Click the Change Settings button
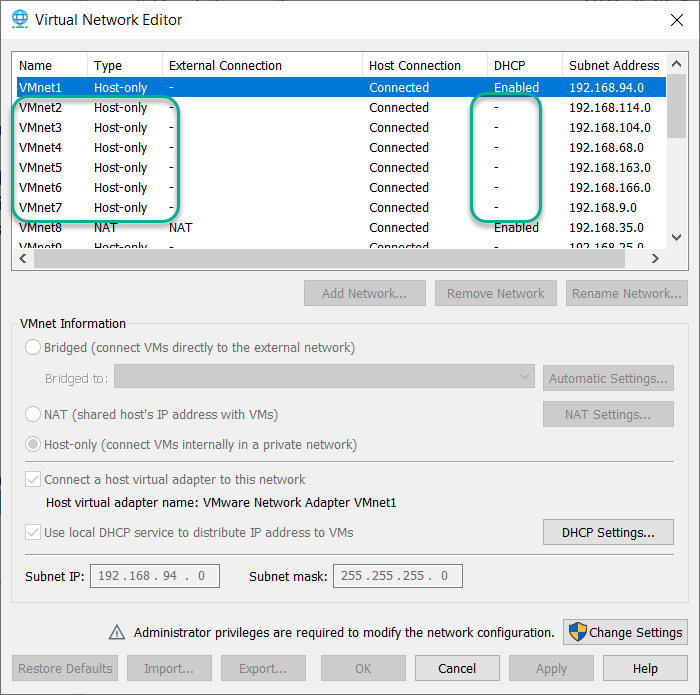This screenshot has height=695, width=700. [625, 632]
